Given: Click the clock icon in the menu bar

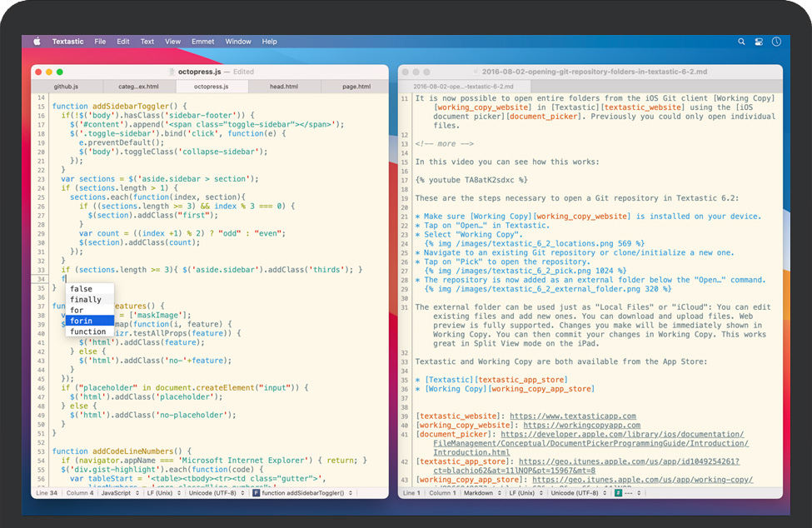Looking at the screenshot, I should 776,42.
